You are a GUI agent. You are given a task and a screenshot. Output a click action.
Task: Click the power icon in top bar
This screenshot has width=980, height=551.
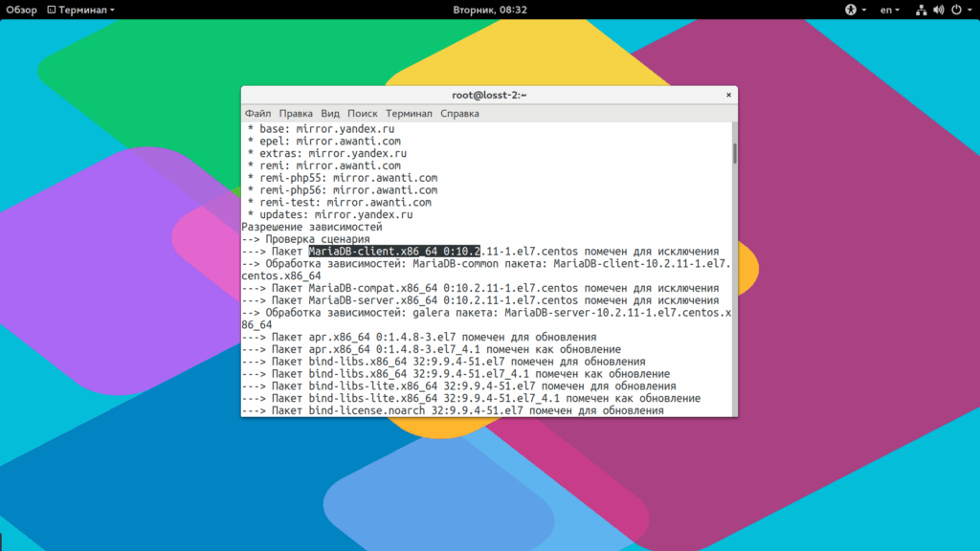coord(956,10)
